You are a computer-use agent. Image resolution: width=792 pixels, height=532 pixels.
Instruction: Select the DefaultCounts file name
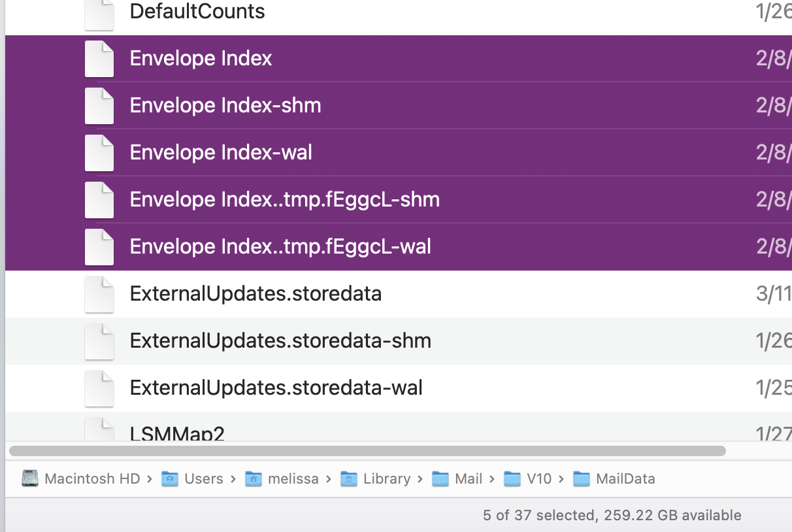click(197, 12)
